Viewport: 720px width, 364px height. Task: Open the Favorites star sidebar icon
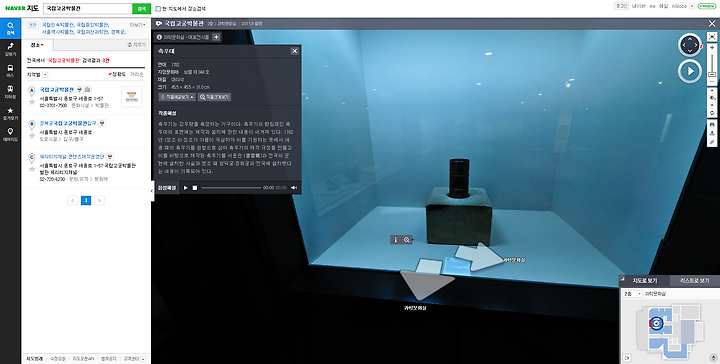click(x=11, y=113)
